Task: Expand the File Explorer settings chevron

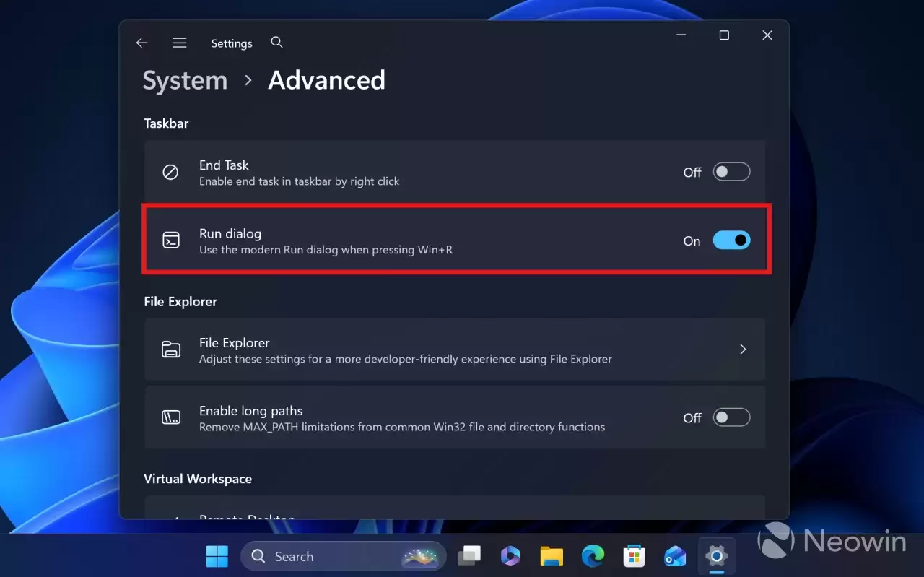Action: coord(743,349)
